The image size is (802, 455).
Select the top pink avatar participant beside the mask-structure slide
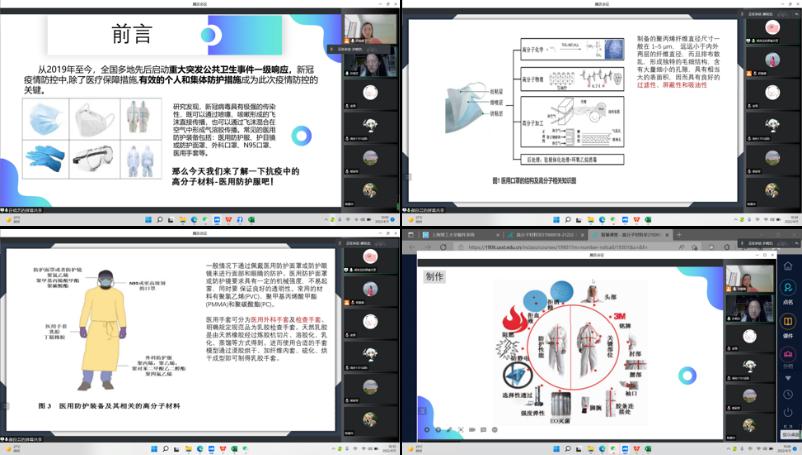point(772,27)
